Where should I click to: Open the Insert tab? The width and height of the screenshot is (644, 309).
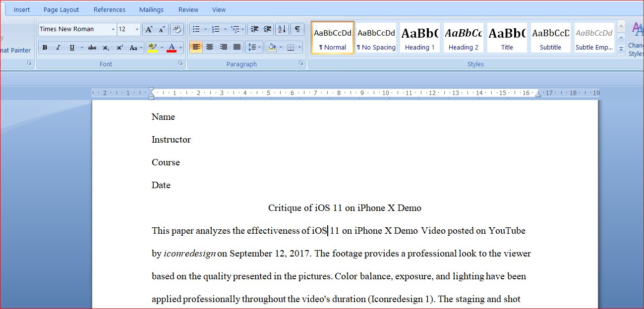22,9
